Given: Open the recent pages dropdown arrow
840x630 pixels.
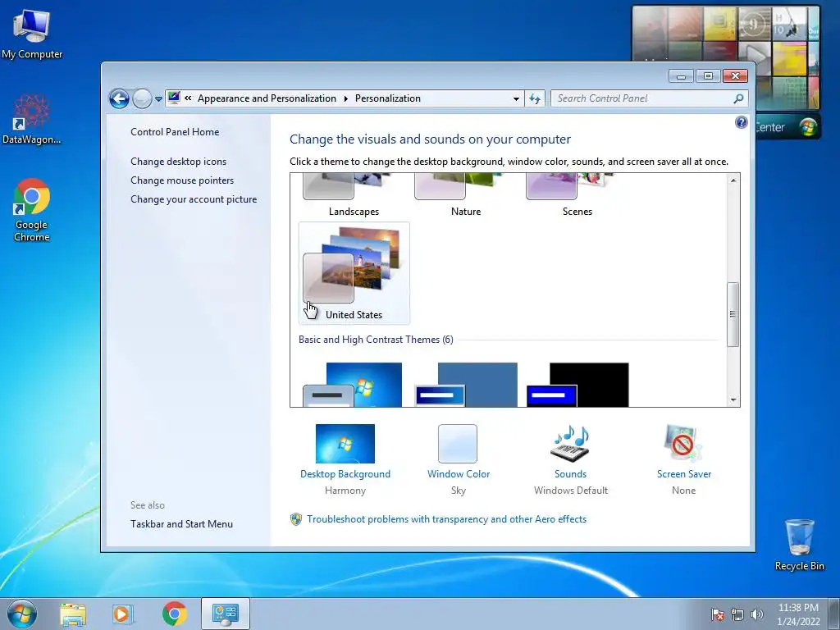Looking at the screenshot, I should [x=158, y=99].
